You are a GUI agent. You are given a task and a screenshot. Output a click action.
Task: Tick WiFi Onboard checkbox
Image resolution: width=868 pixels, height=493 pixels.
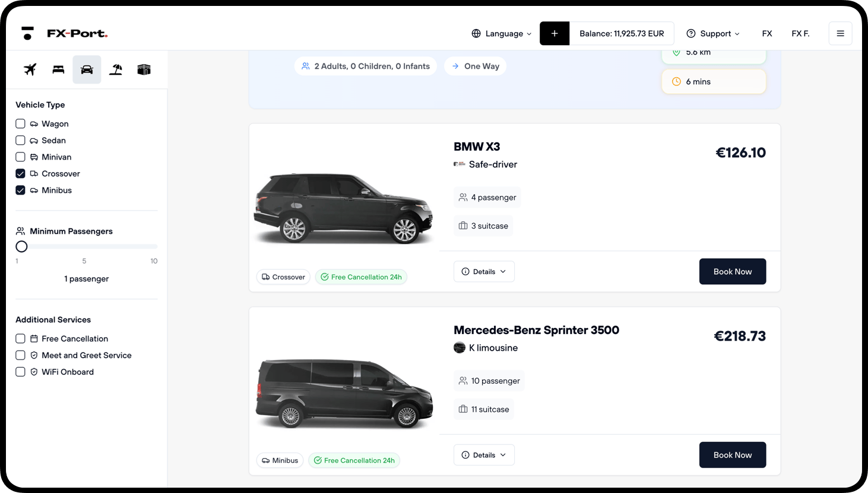click(x=20, y=371)
